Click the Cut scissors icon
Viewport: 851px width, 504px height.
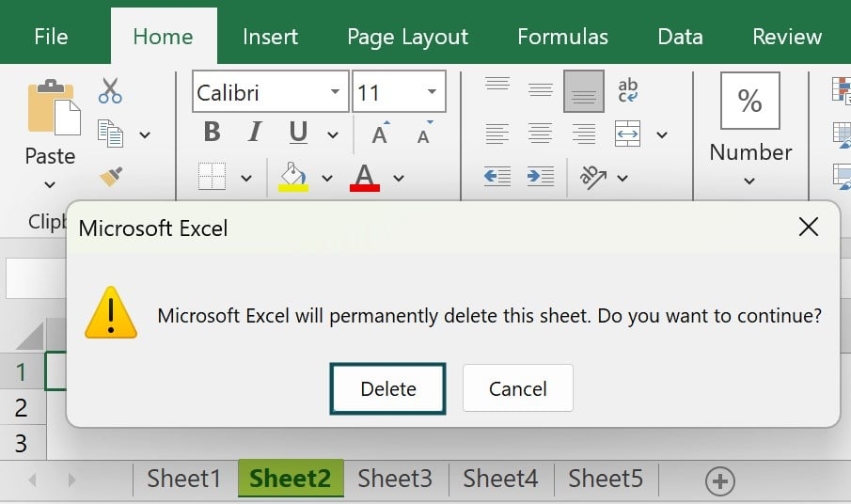point(110,91)
